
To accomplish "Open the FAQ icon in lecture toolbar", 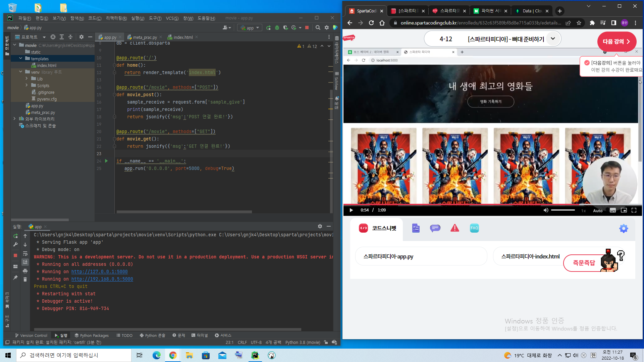I will click(x=474, y=228).
